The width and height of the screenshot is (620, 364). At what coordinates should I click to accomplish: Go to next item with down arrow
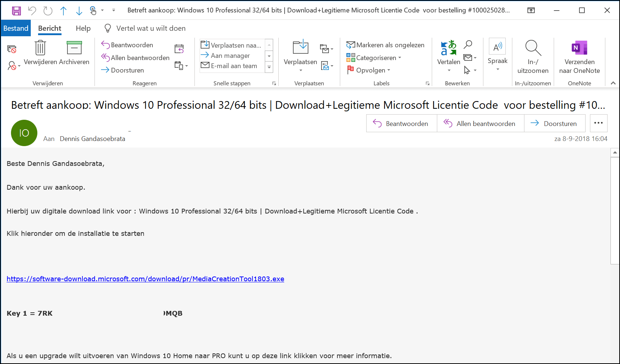[79, 11]
